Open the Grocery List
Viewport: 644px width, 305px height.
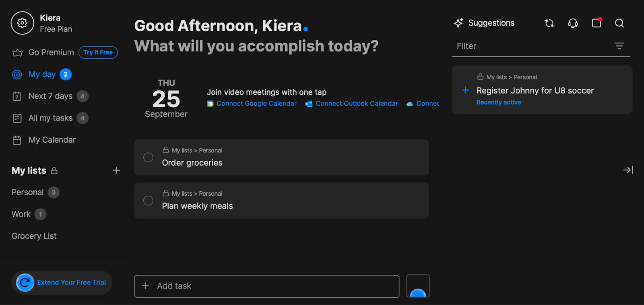point(34,236)
